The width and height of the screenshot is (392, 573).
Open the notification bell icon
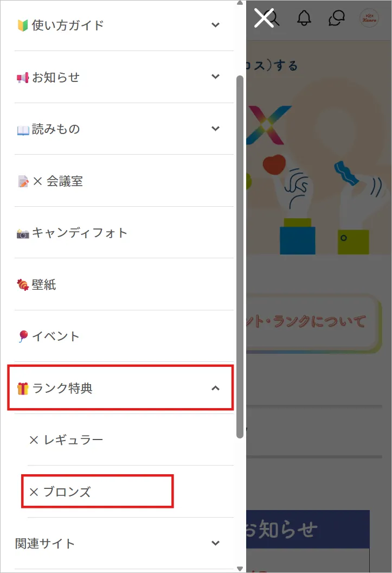coord(304,18)
